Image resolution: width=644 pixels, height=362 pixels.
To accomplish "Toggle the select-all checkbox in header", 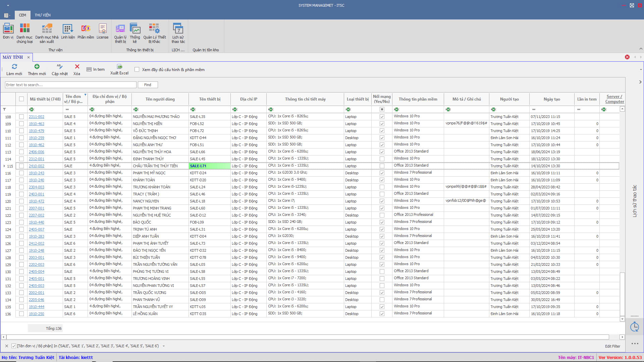I will pyautogui.click(x=21, y=99).
